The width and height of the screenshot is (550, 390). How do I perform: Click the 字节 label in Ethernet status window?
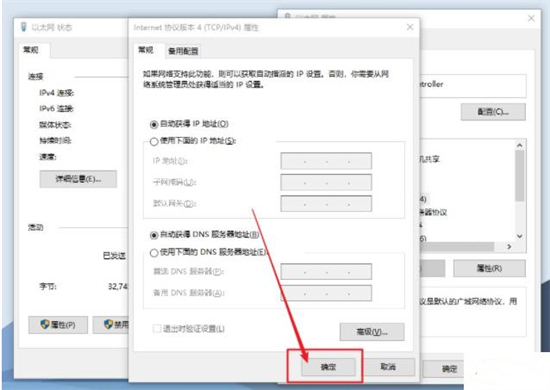click(x=48, y=287)
